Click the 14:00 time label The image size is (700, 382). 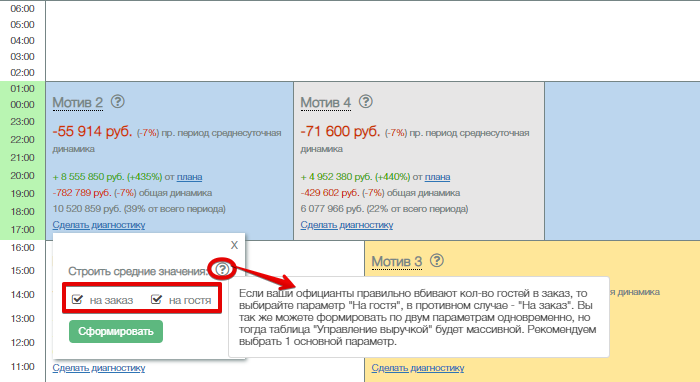22,295
